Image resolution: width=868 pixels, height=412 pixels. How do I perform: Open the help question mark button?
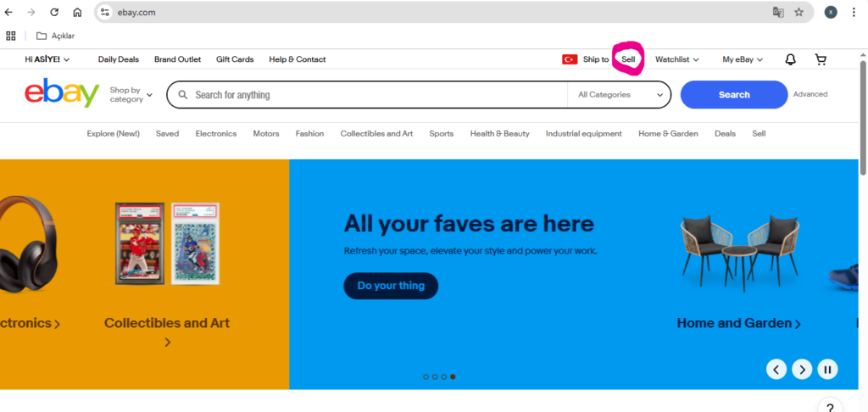coord(830,405)
